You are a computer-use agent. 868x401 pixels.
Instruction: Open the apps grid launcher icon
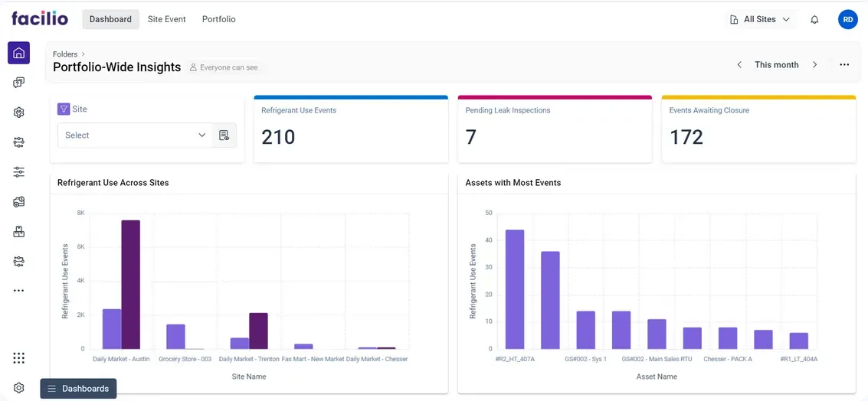19,358
